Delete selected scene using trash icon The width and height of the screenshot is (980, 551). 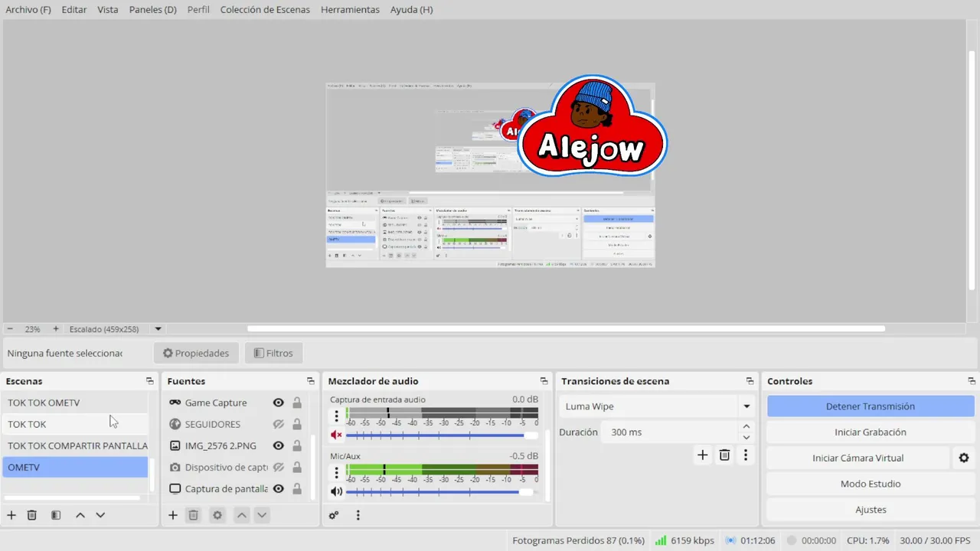coord(32,515)
